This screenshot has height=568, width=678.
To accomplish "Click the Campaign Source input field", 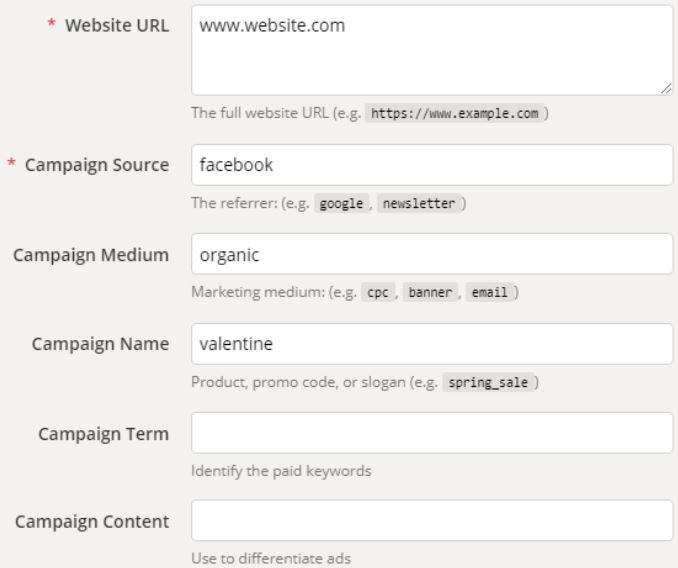I will click(x=432, y=165).
